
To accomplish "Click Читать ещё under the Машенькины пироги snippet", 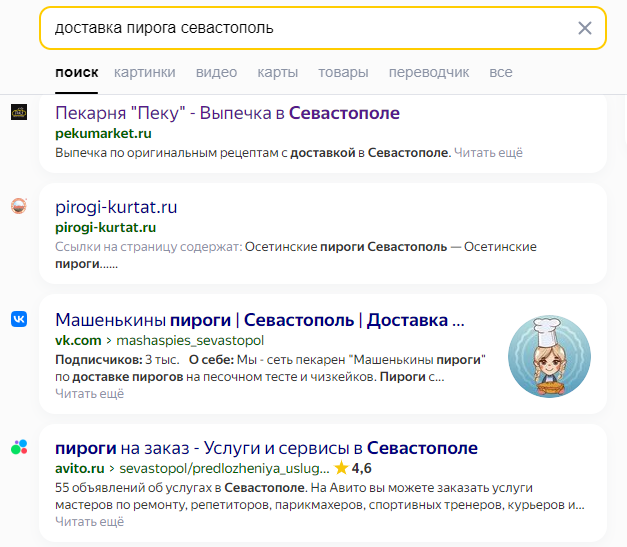I will (x=90, y=394).
